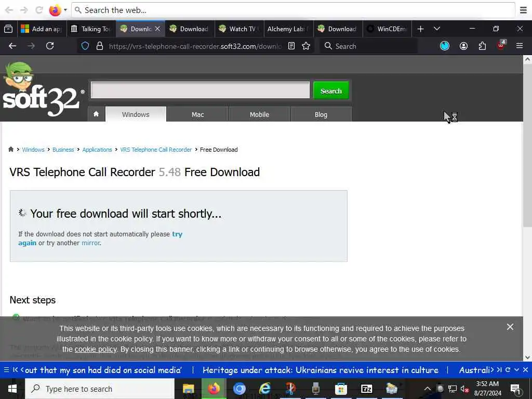Open the Blog tab
532x399 pixels.
[321, 114]
